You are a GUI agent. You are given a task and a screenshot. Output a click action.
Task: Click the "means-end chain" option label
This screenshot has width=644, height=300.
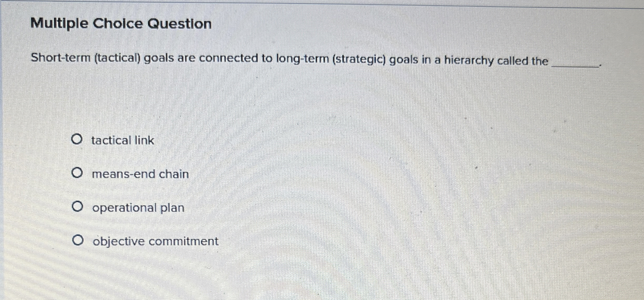coord(140,174)
